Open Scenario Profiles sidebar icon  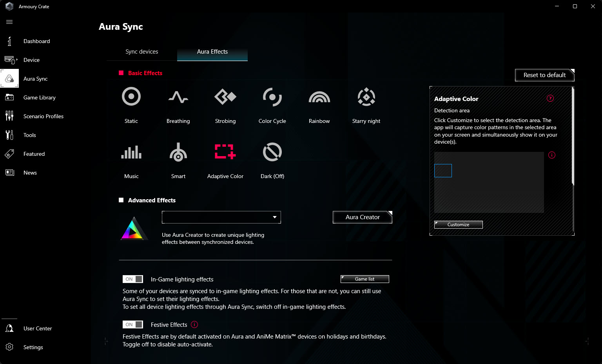point(9,116)
